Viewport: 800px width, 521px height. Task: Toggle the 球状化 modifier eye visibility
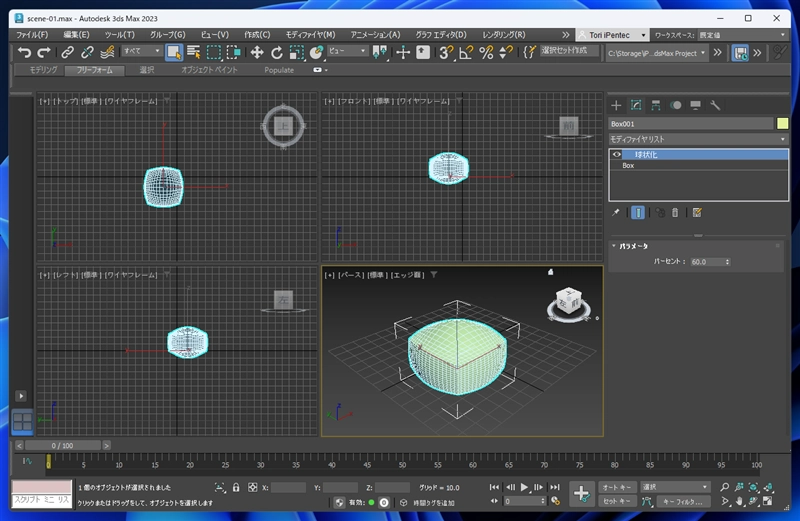click(x=617, y=155)
